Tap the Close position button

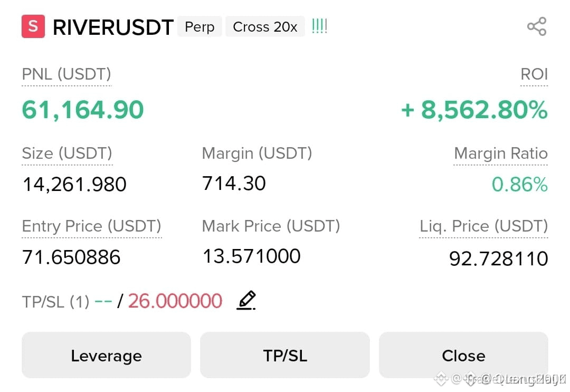[463, 355]
